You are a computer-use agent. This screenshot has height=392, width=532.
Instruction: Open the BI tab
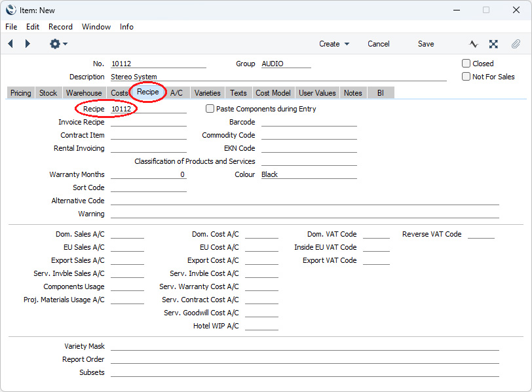pyautogui.click(x=381, y=93)
